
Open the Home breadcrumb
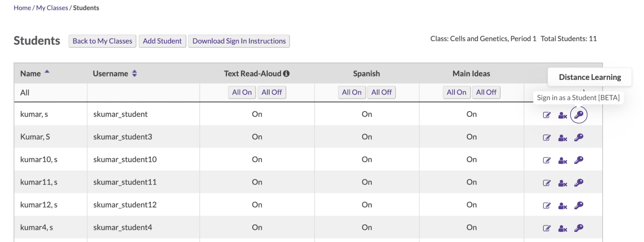(22, 8)
